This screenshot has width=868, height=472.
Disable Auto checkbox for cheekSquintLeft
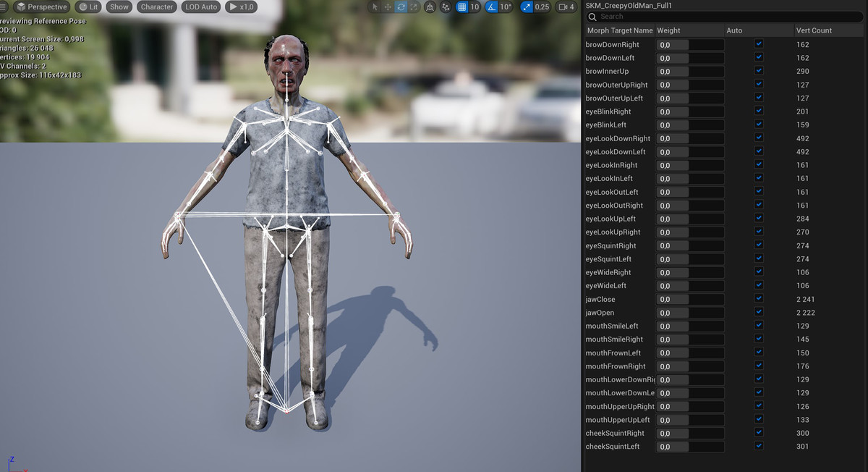click(759, 446)
